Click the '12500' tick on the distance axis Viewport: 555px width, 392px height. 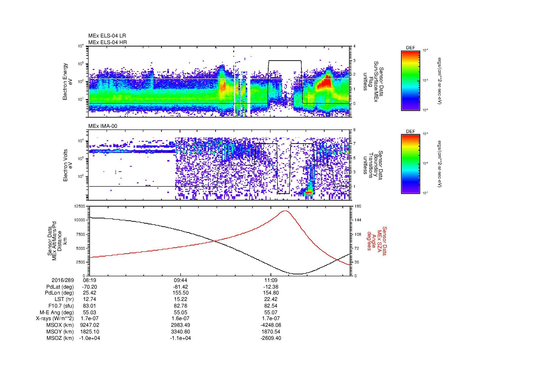[79, 206]
